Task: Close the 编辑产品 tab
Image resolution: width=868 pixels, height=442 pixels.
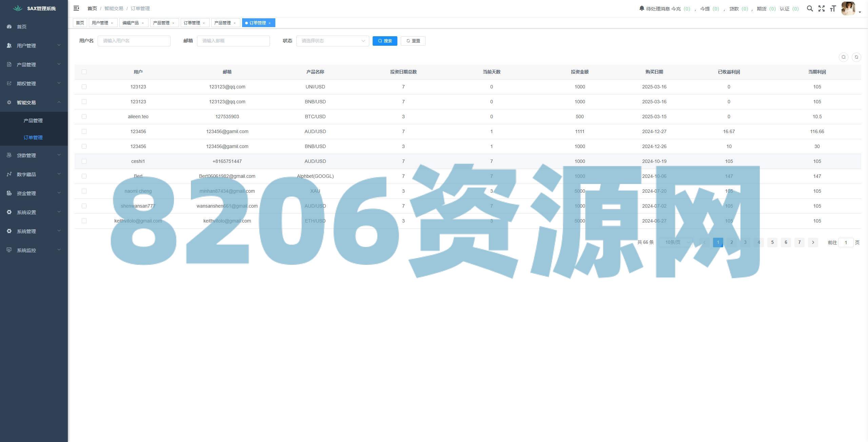Action: pyautogui.click(x=143, y=23)
